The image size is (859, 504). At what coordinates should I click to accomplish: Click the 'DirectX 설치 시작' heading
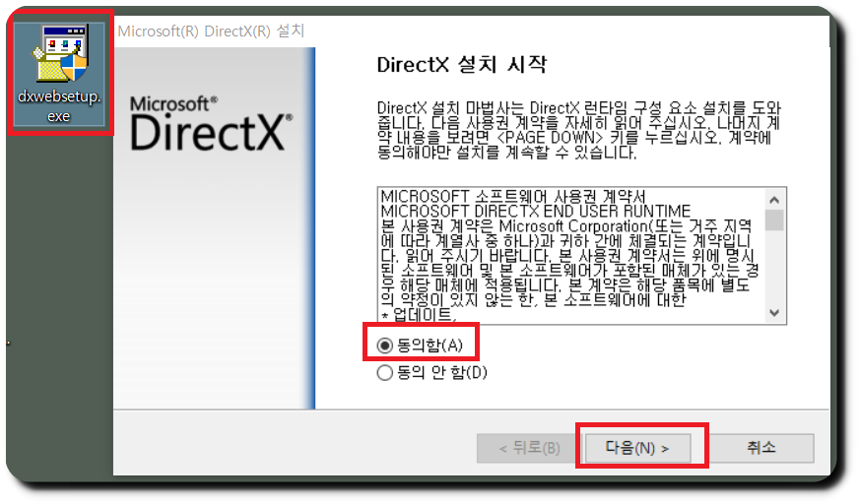(x=462, y=65)
